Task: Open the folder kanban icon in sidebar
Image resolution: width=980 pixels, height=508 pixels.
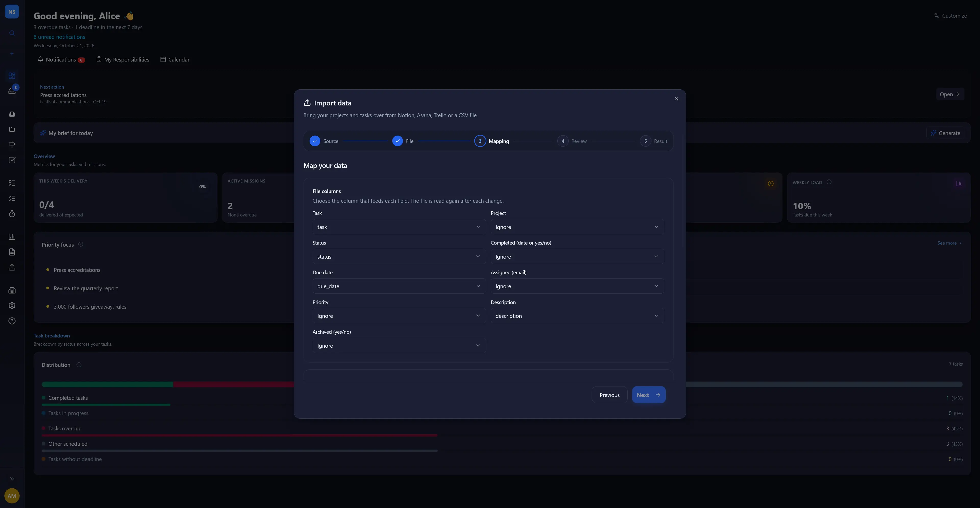Action: click(12, 129)
